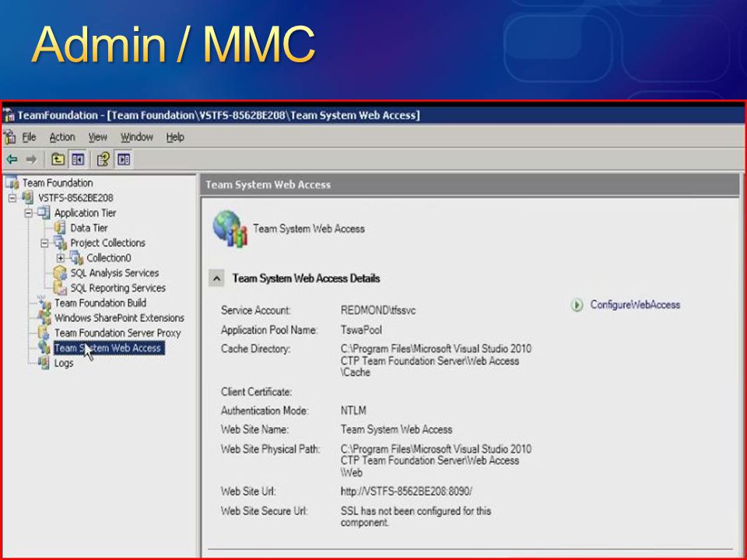Click the TeamFoundation window title bar
This screenshot has height=560, width=747.
pyautogui.click(x=373, y=115)
